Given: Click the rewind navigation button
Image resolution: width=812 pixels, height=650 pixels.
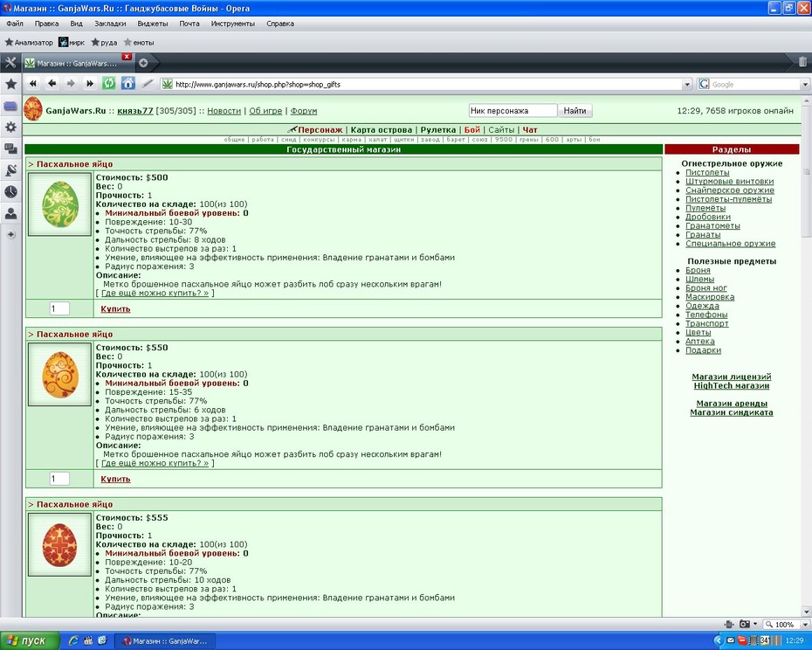Looking at the screenshot, I should tap(33, 84).
